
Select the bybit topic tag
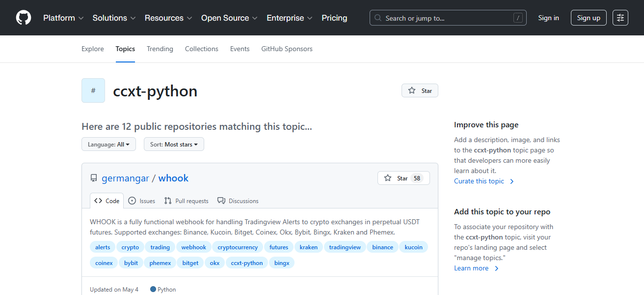tap(131, 263)
